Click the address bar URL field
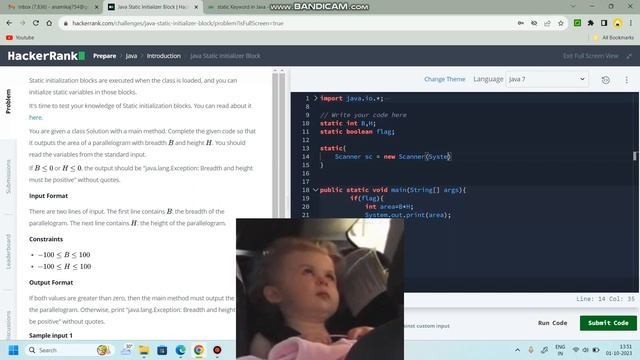The width and height of the screenshot is (640, 360). [286, 23]
